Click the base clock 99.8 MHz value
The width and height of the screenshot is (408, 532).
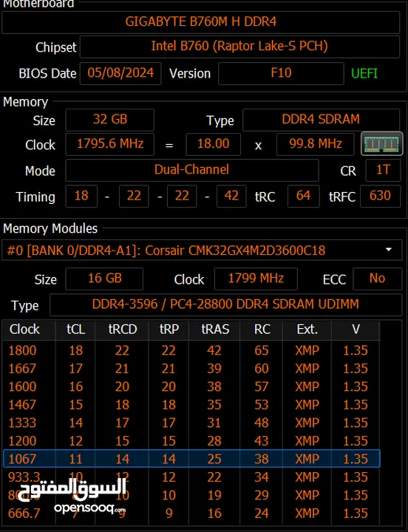[x=316, y=144]
